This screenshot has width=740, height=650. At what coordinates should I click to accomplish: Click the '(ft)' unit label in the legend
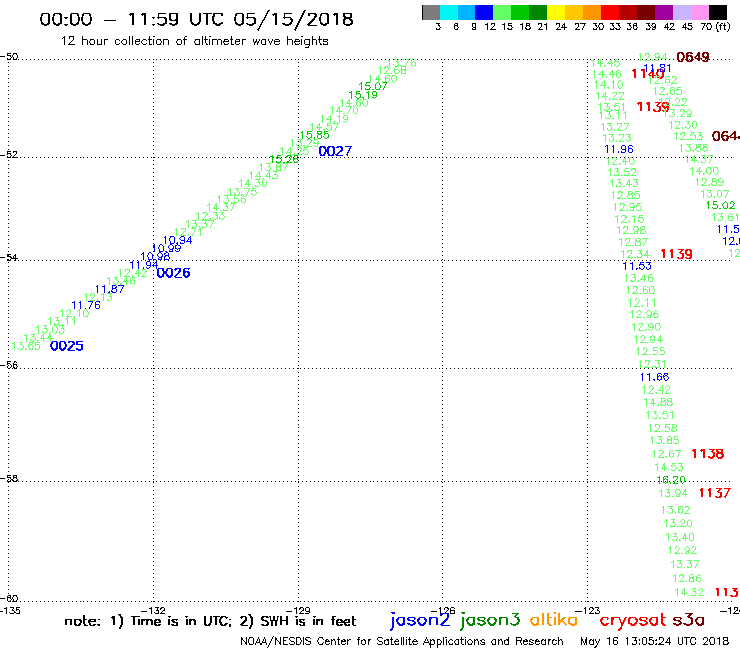723,26
